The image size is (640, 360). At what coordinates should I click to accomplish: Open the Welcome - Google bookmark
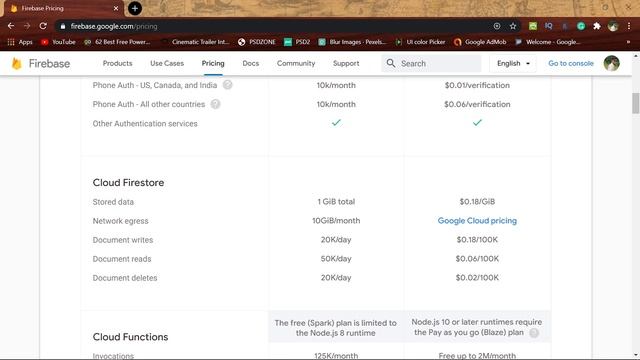click(x=548, y=42)
